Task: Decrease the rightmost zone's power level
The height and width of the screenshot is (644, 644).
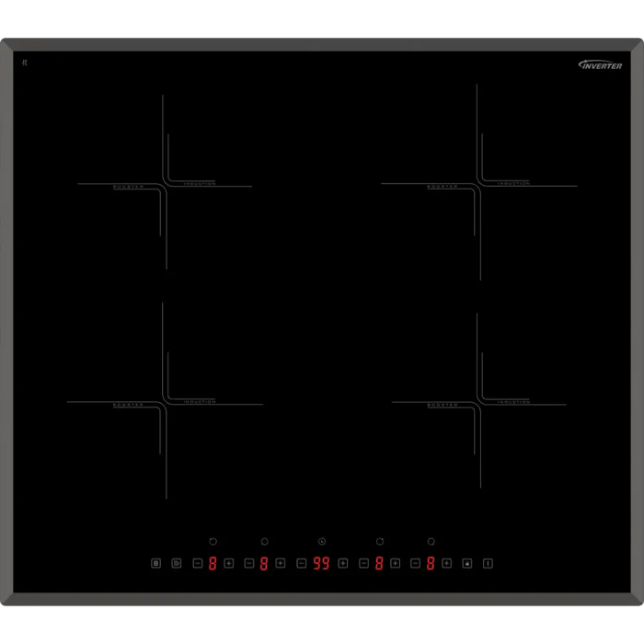Action: [x=415, y=563]
